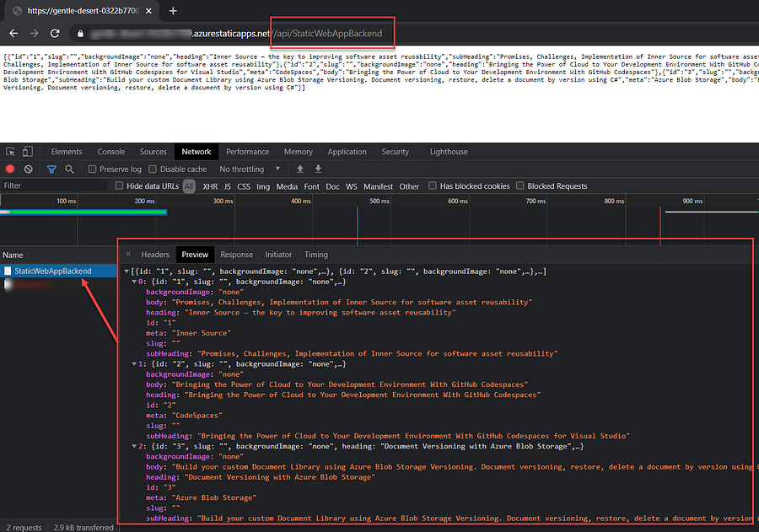This screenshot has height=532, width=759.
Task: Enable the Preserve log checkbox
Action: 94,169
